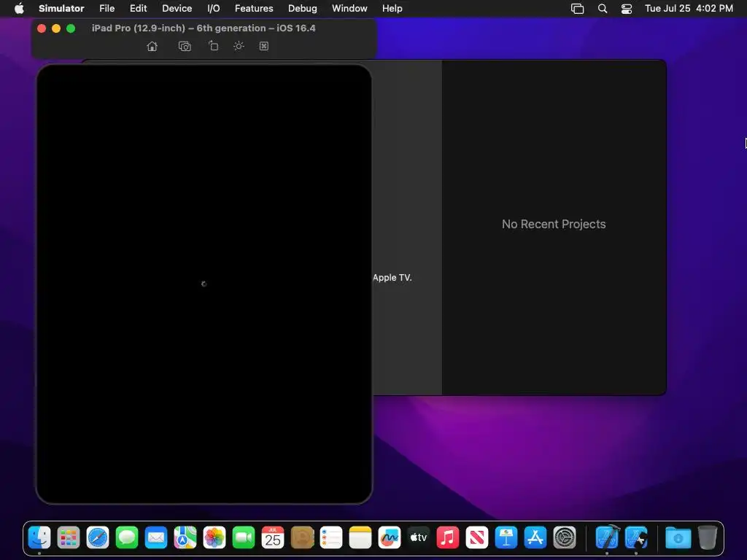Screen dimensions: 747x560
Task: Open the File menu
Action: click(x=107, y=8)
